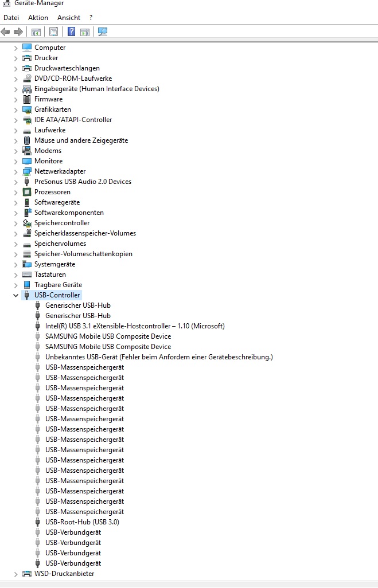The width and height of the screenshot is (378, 588).
Task: Click the Mäuse und andere Zeigegeräte mouse icon
Action: tap(27, 140)
